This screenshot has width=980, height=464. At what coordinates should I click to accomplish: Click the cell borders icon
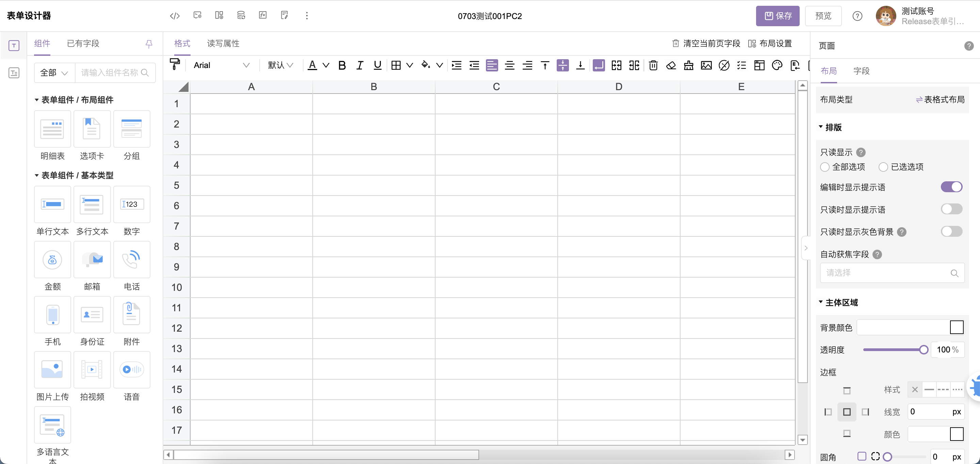(396, 65)
